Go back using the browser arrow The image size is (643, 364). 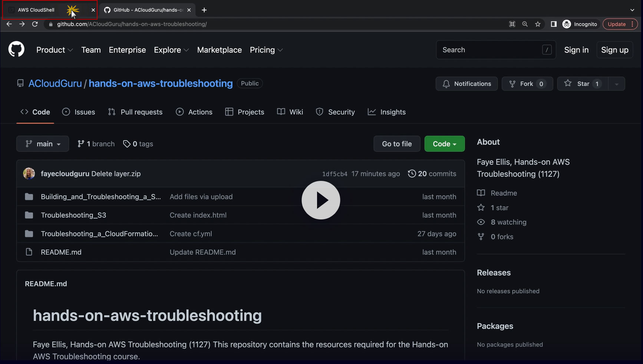tap(9, 24)
